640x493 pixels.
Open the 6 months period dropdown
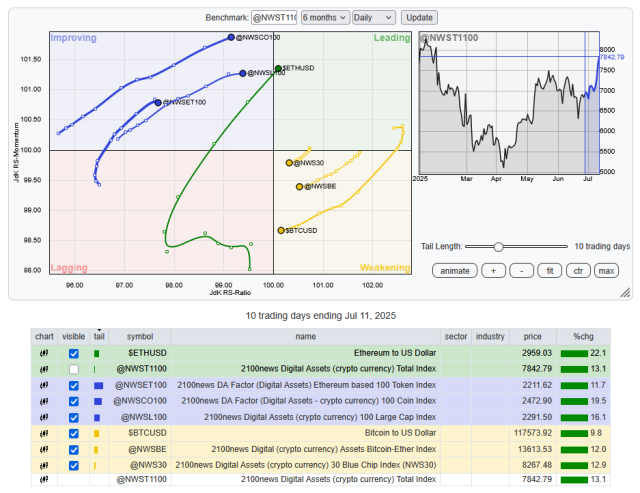coord(325,17)
